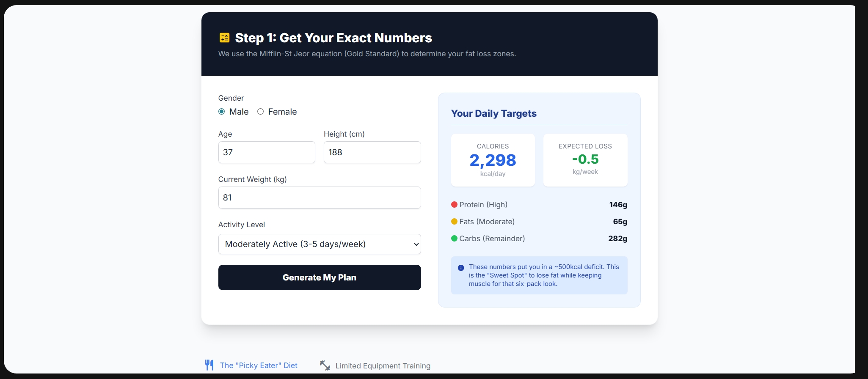Select the Male gender radio button
Screen dimensions: 868x379
(222, 112)
